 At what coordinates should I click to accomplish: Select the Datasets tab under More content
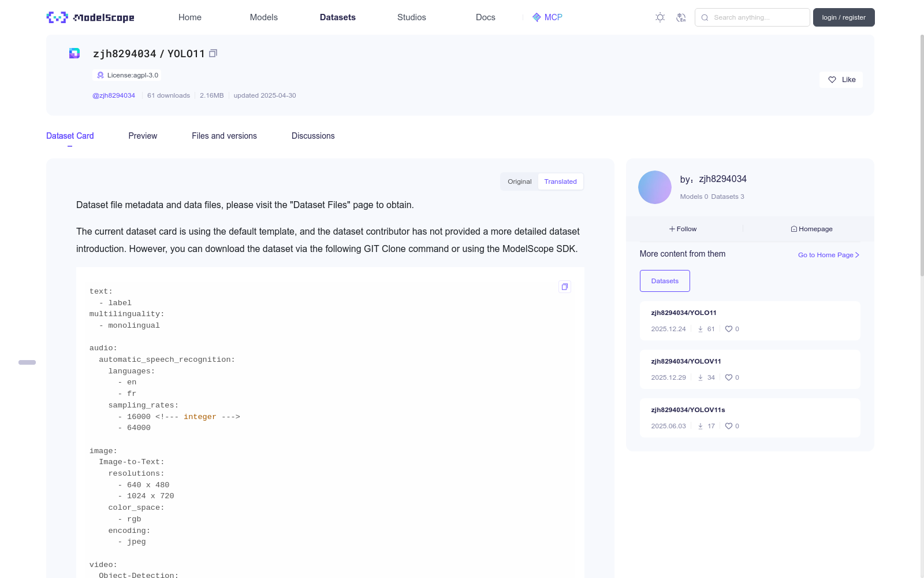click(665, 281)
